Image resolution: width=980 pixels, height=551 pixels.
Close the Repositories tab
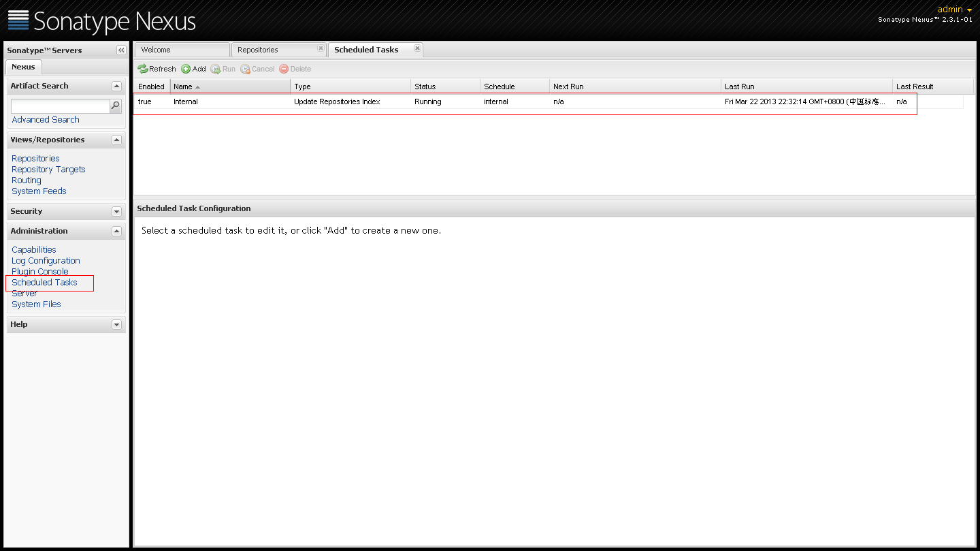321,48
